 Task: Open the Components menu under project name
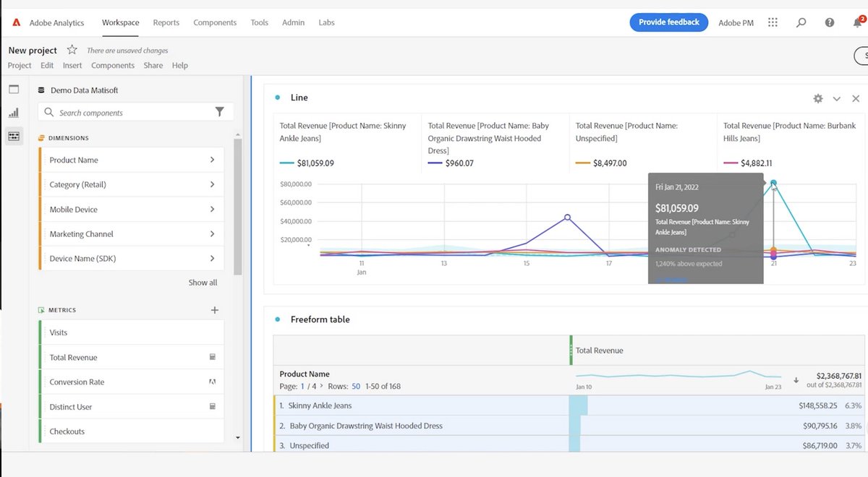(x=113, y=65)
